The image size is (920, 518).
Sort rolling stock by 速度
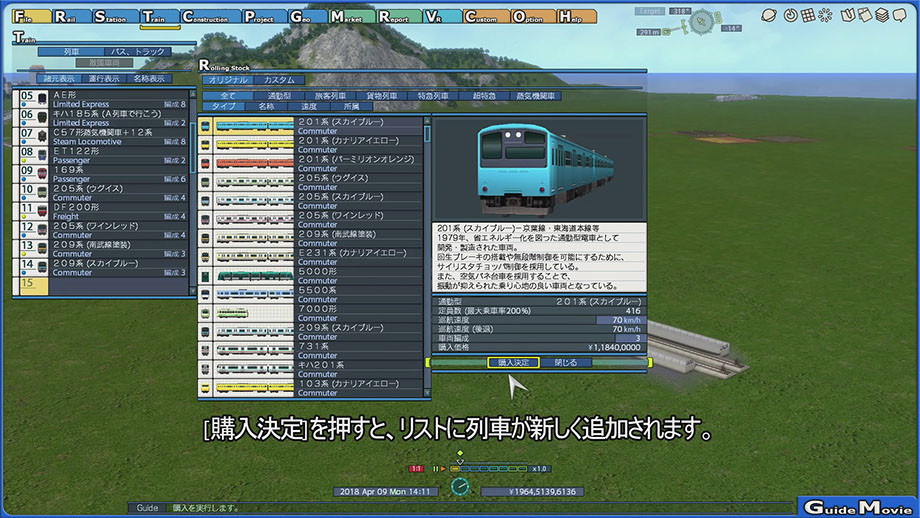[309, 106]
